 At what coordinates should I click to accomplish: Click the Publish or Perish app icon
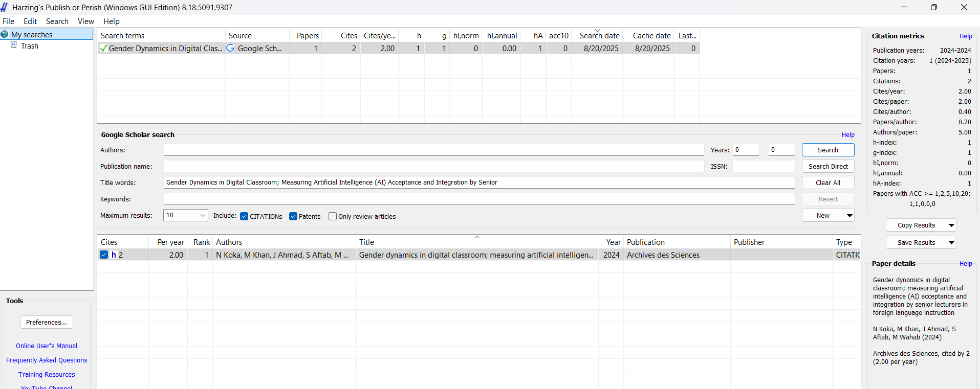pos(4,7)
